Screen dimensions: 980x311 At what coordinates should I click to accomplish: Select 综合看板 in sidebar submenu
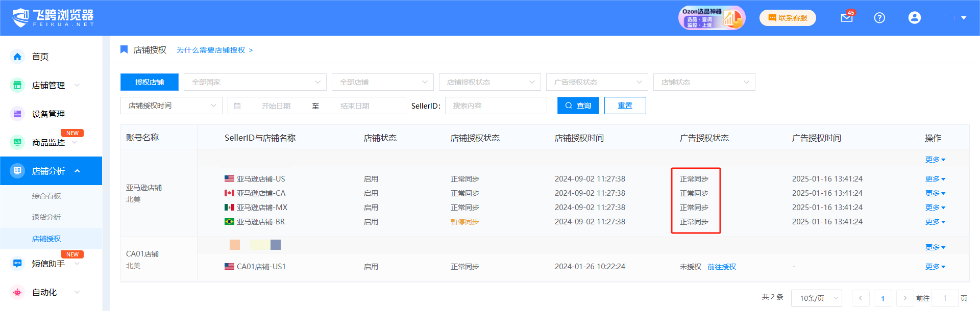[46, 196]
